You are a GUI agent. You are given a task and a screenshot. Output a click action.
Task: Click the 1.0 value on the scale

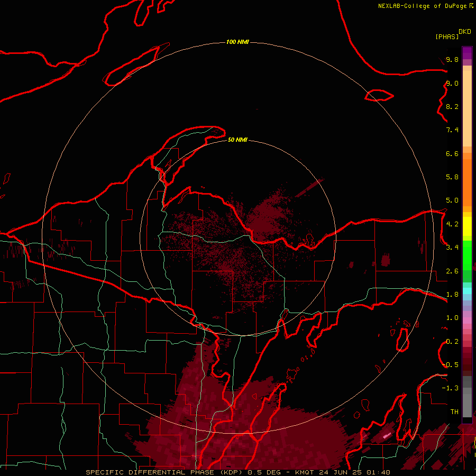(452, 317)
